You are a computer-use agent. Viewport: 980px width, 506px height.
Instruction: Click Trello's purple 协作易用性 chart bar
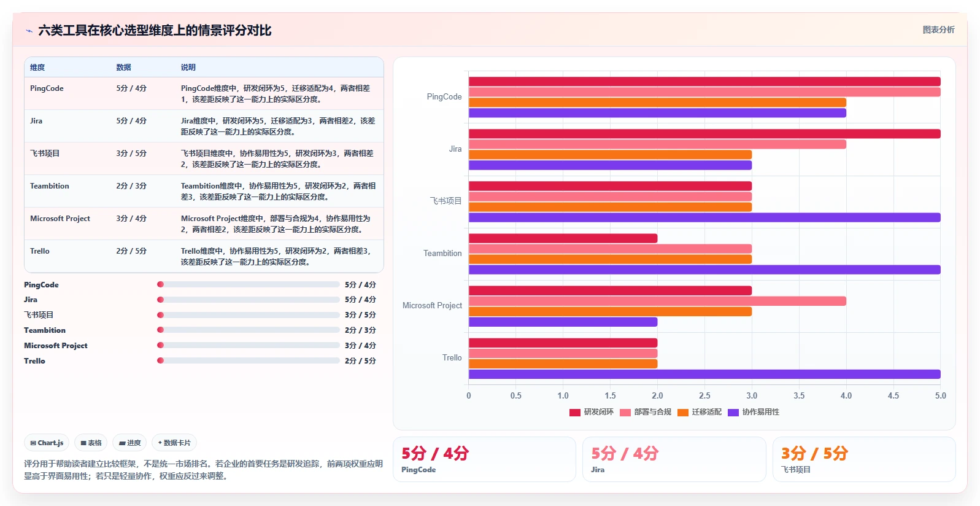(704, 374)
